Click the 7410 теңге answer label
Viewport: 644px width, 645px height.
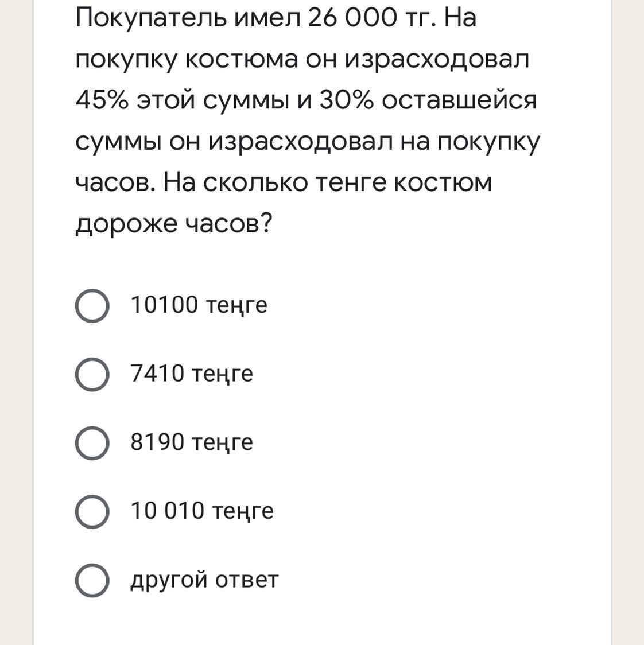[192, 374]
